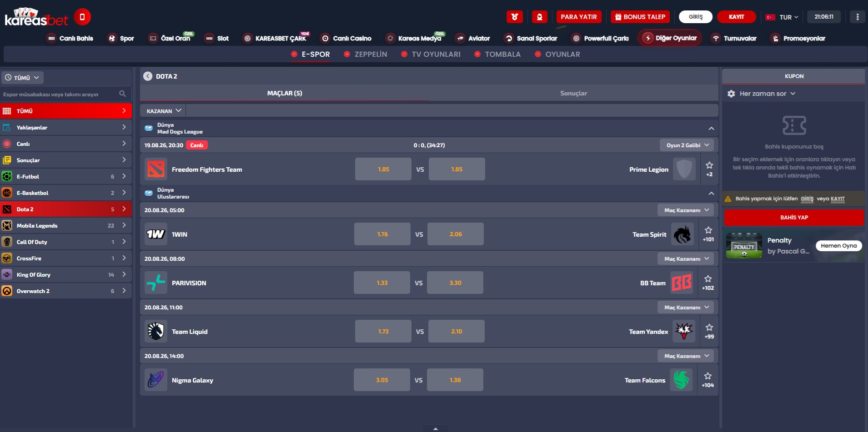Click the Team Liquid logo
Screen dimensions: 868x432
coord(156,332)
